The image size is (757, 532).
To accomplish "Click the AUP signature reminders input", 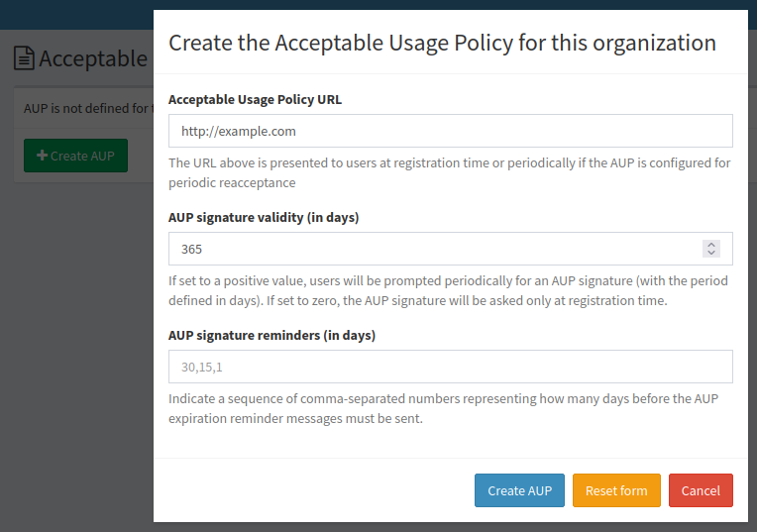I will pyautogui.click(x=450, y=367).
